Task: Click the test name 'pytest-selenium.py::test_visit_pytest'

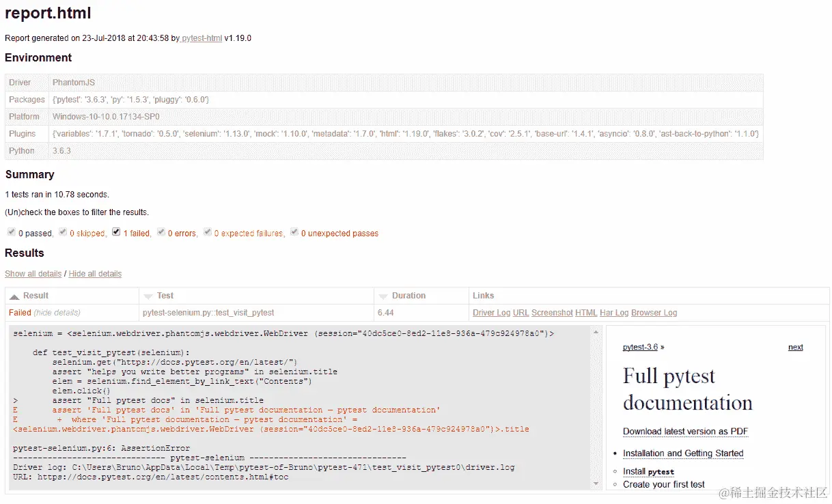Action: tap(208, 313)
